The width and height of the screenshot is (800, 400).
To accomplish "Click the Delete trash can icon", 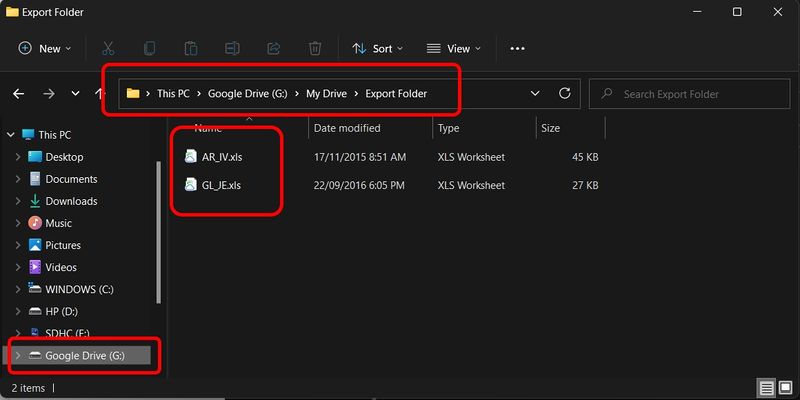I will pyautogui.click(x=315, y=48).
